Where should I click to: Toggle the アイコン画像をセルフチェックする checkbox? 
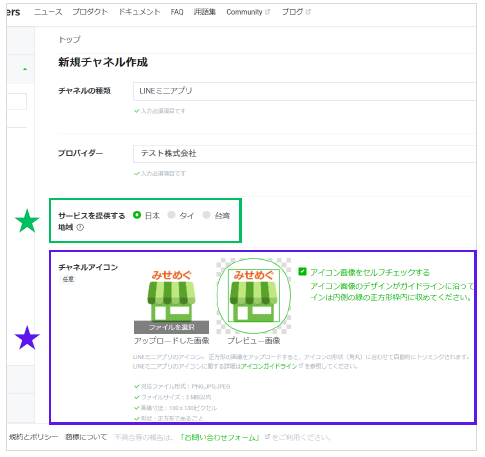click(302, 272)
